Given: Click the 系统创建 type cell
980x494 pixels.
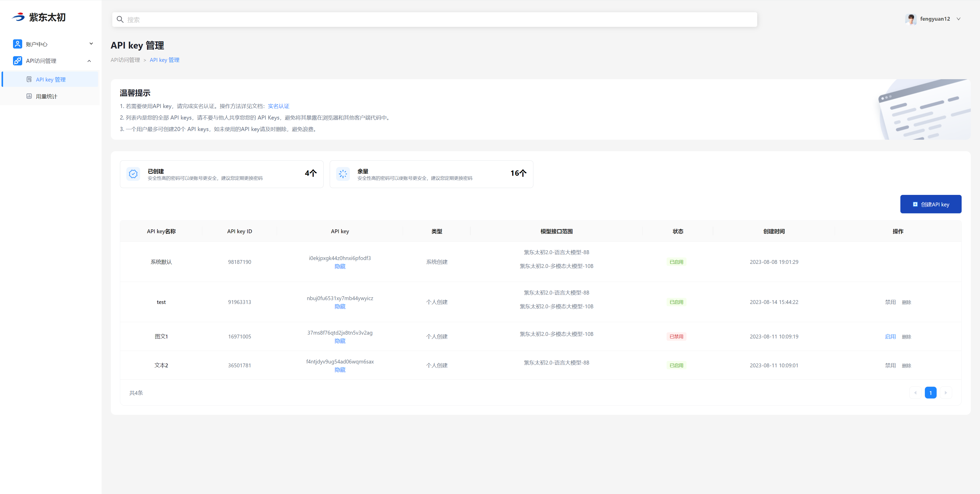Looking at the screenshot, I should [x=437, y=262].
